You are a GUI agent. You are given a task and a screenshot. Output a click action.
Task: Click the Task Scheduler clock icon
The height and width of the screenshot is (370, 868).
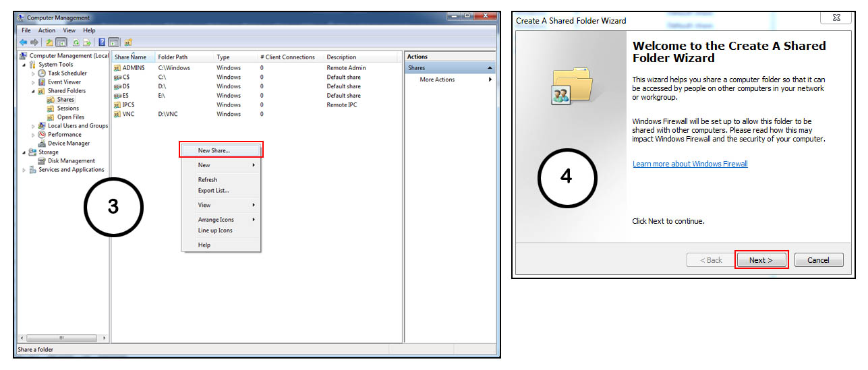click(42, 73)
